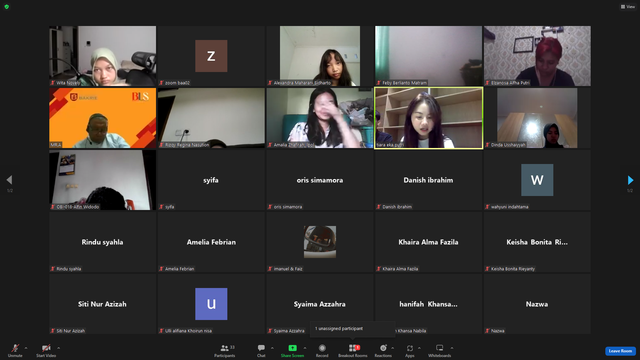
Task: Open video options arrow beside Start Video
Action: click(58, 348)
